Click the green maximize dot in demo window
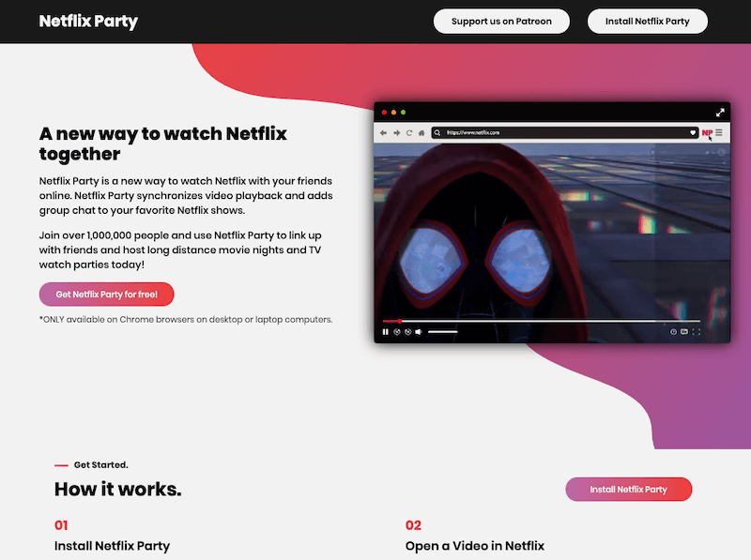Viewport: 751px width, 560px height. click(x=404, y=113)
